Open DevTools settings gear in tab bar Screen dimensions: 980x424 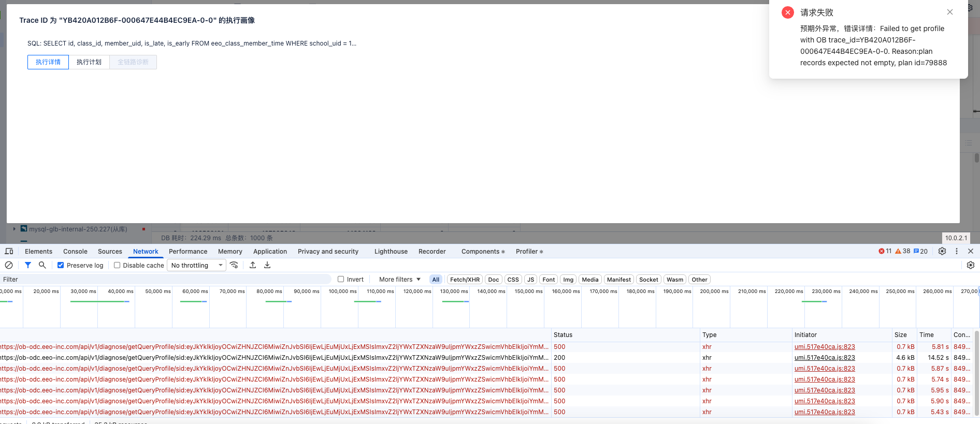click(942, 251)
